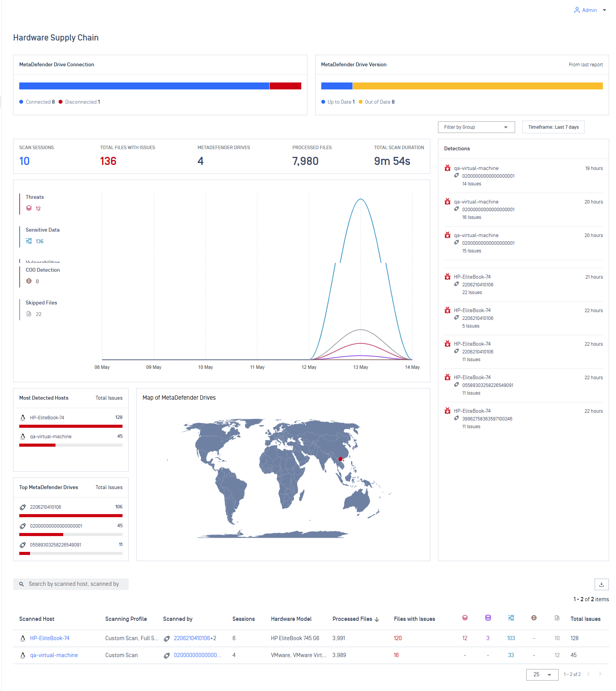The width and height of the screenshot is (616, 691).
Task: Click the Threats layers icon in chart legend
Action: [x=29, y=208]
